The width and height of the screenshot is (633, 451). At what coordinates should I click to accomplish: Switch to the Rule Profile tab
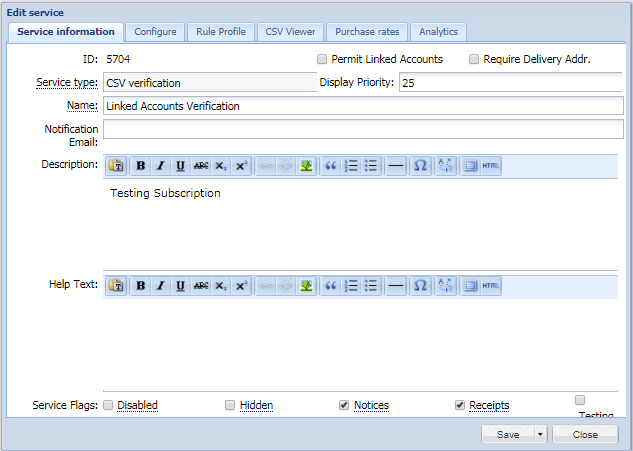[x=219, y=32]
